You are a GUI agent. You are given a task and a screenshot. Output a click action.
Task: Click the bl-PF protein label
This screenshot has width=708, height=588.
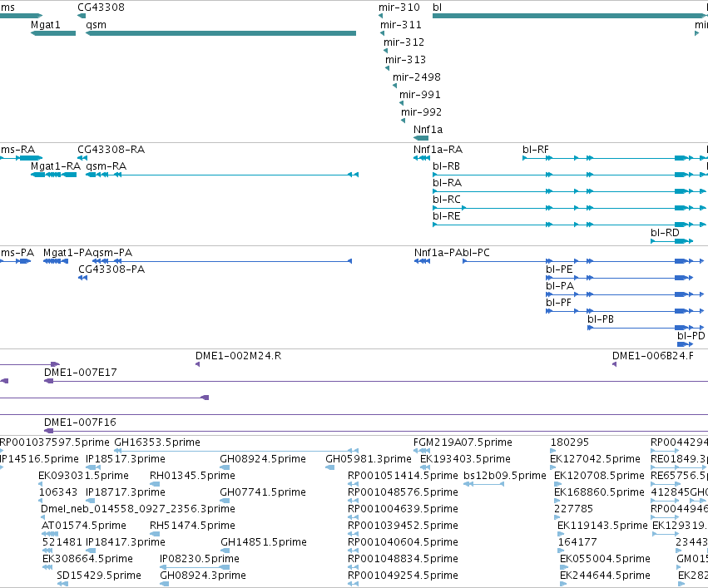tap(558, 303)
